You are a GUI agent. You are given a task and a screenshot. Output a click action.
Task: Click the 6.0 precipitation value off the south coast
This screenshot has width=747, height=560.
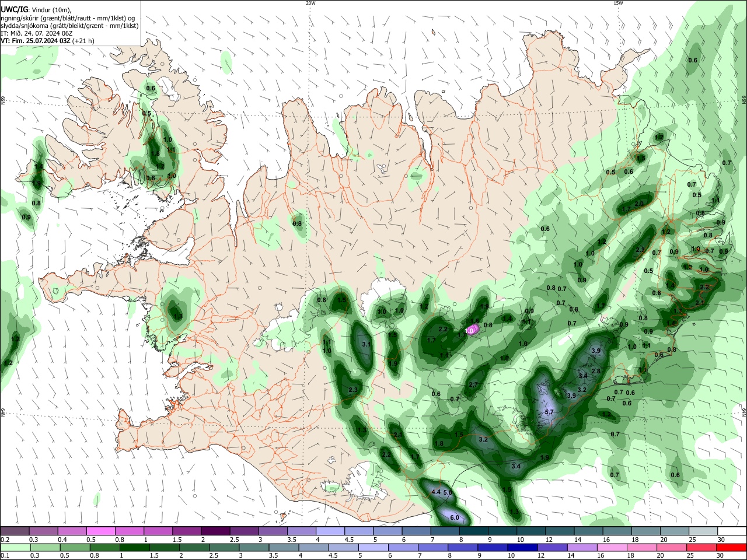pyautogui.click(x=455, y=517)
